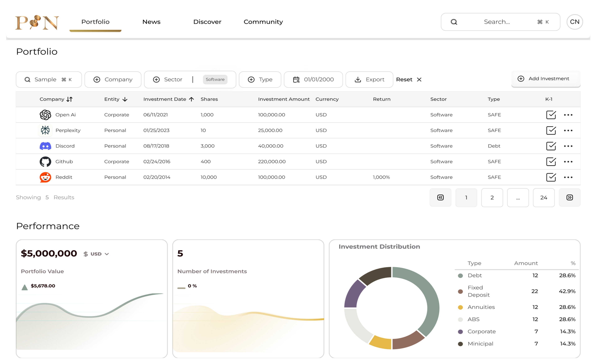Click the Reddit company logo
This screenshot has width=596, height=364.
point(45,177)
